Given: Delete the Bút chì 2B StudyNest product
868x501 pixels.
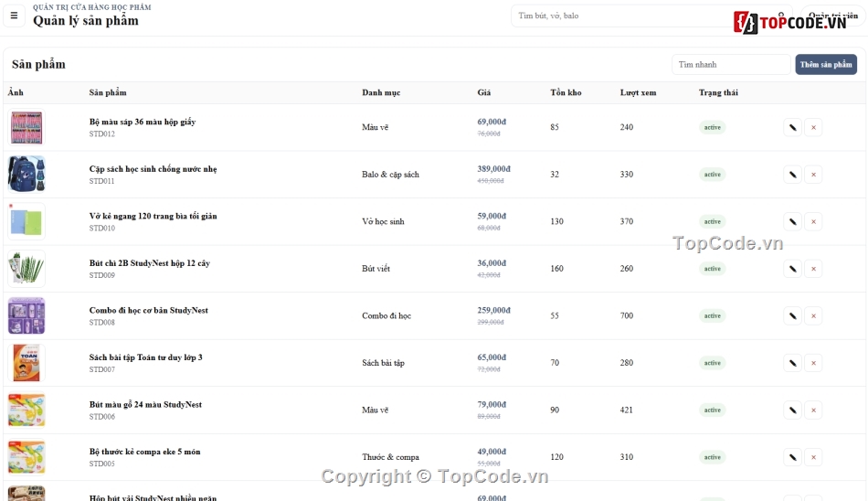Looking at the screenshot, I should pyautogui.click(x=813, y=269).
